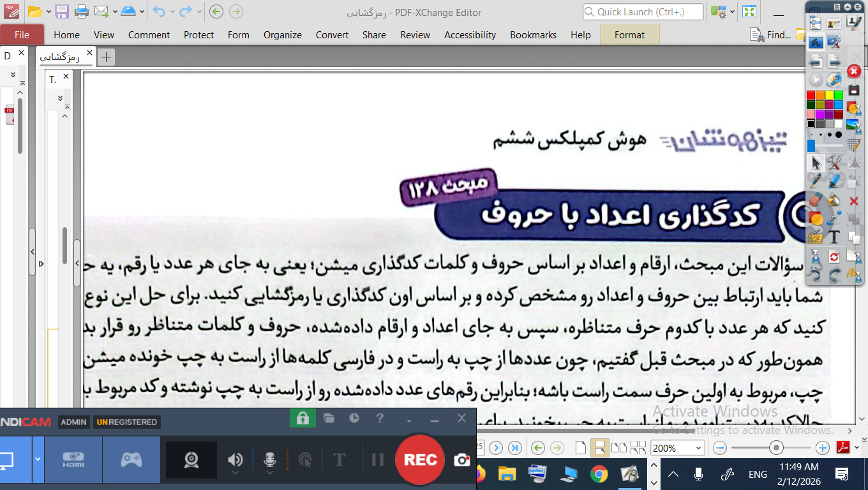Select Bandicam game recording mode gamepad icon
The height and width of the screenshot is (490, 868).
click(131, 459)
